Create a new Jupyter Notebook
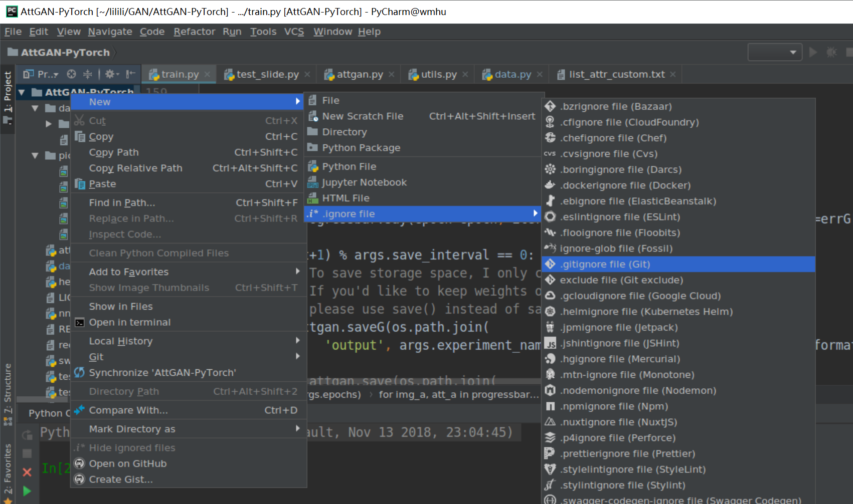853x504 pixels. pos(424,182)
